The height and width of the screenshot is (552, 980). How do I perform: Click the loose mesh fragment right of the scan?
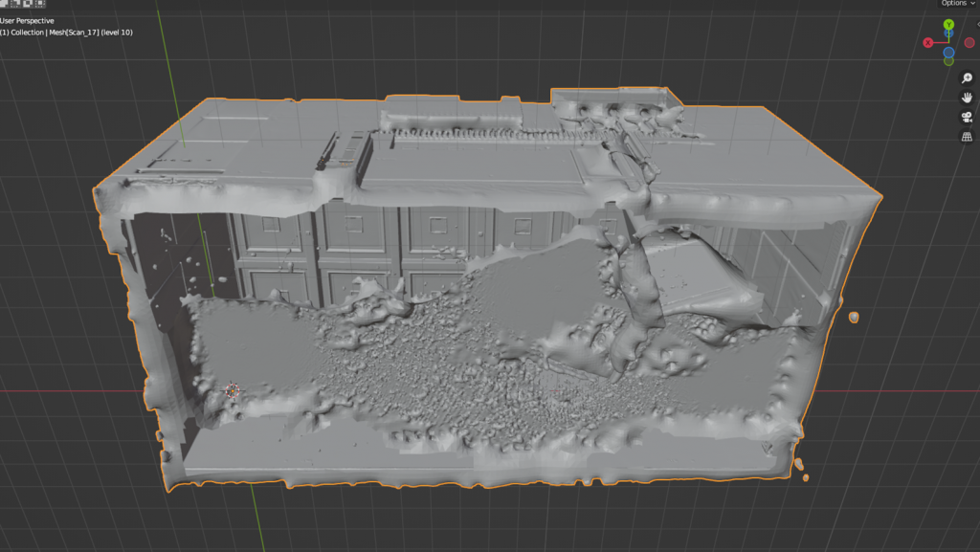click(853, 317)
